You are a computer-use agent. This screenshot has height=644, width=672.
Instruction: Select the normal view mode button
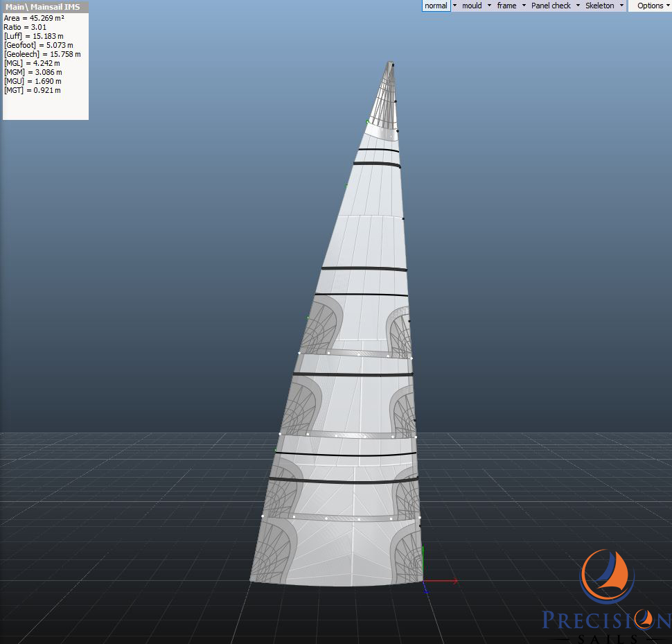pyautogui.click(x=436, y=6)
